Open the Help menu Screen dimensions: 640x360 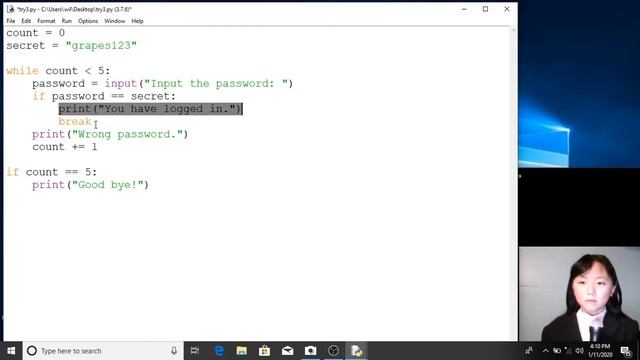pos(137,21)
